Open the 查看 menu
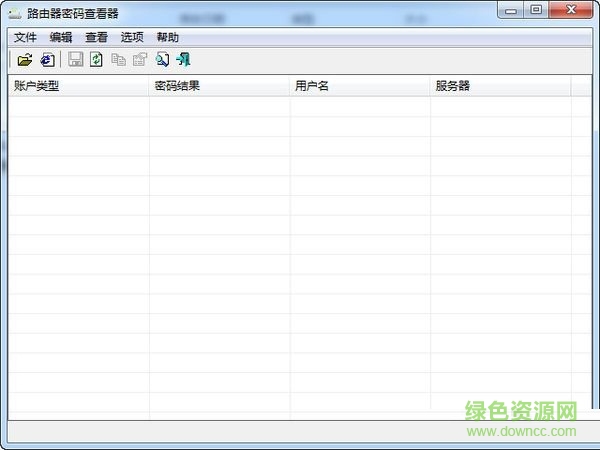This screenshot has width=600, height=450. tap(96, 38)
